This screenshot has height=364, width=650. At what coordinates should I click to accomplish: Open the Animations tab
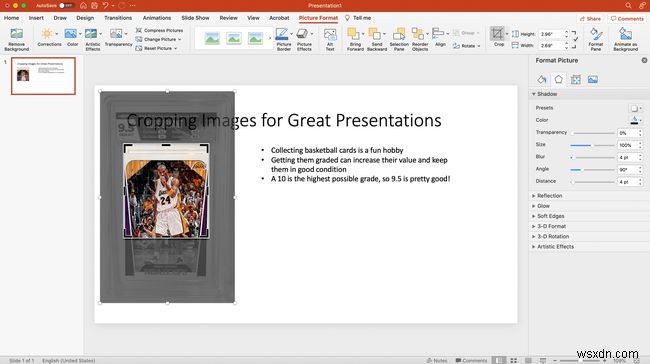(157, 18)
